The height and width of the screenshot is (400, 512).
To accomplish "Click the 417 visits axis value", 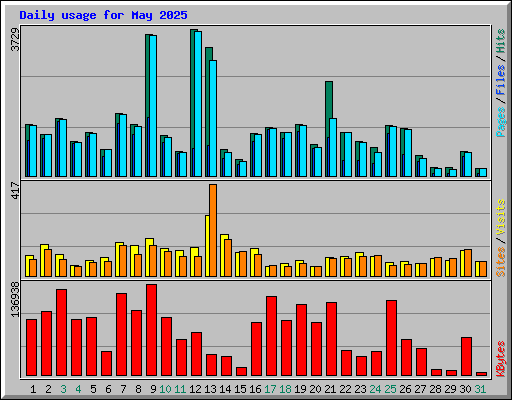I will pos(15,191).
